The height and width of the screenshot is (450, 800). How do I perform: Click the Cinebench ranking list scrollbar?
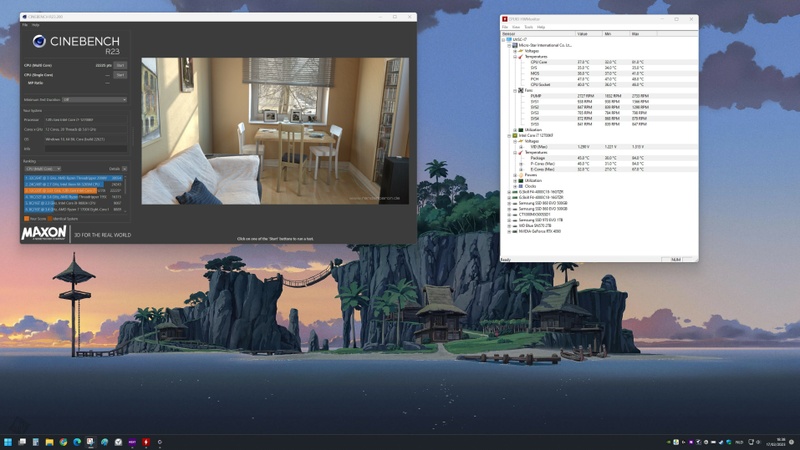click(x=125, y=193)
